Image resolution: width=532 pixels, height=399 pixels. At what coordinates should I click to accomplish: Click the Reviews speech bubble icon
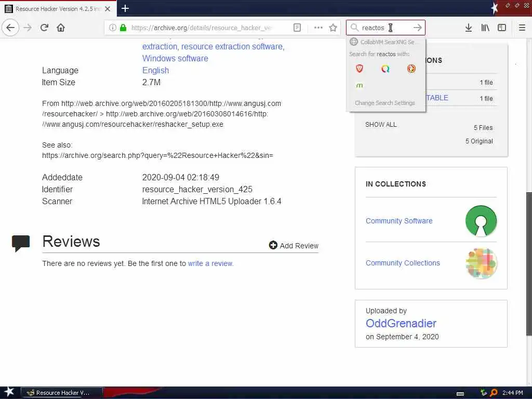[21, 243]
